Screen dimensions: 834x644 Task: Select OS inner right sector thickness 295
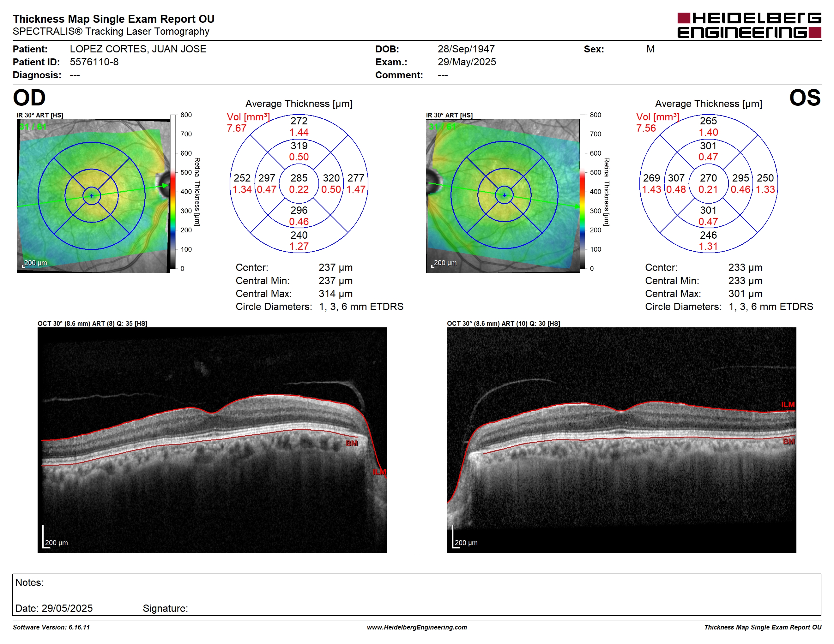pos(740,178)
